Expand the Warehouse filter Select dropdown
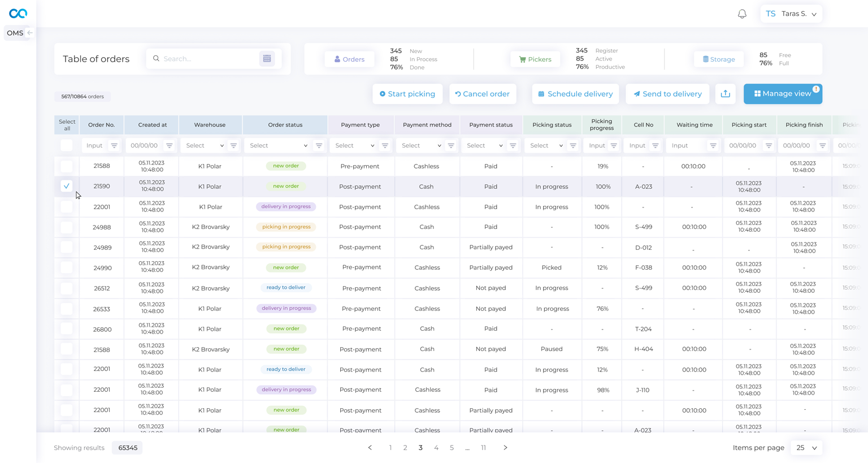This screenshot has width=868, height=463. click(x=205, y=146)
